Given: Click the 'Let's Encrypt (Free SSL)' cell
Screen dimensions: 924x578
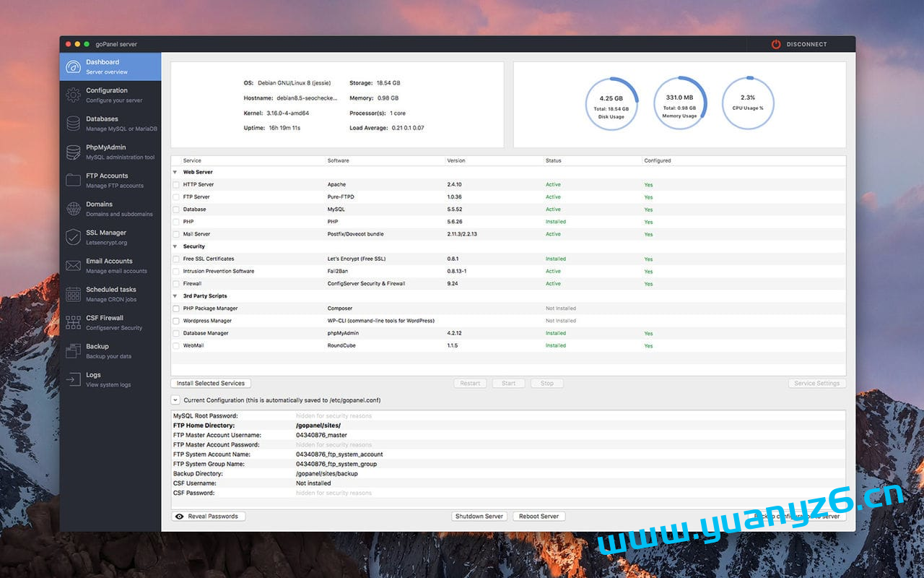Looking at the screenshot, I should click(357, 259).
